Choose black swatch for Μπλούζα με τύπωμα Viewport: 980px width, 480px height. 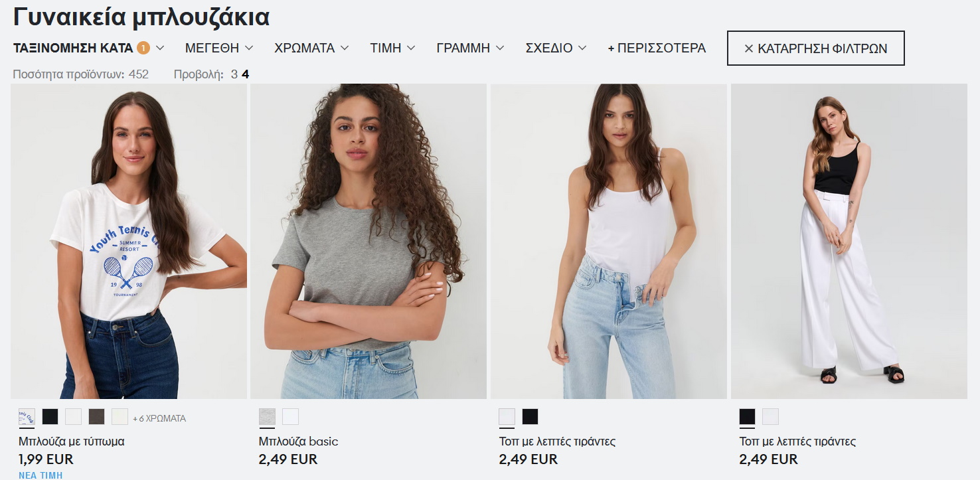click(50, 417)
